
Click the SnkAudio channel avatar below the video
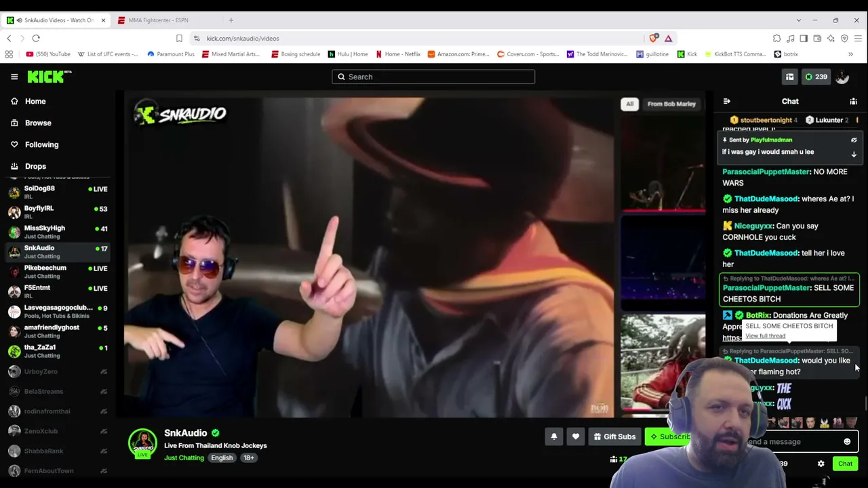(142, 444)
